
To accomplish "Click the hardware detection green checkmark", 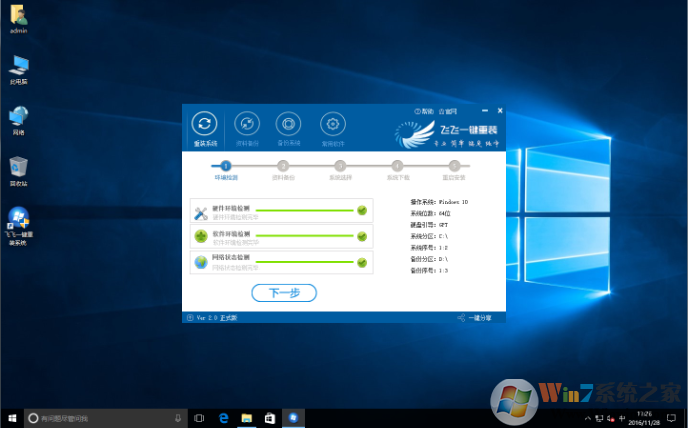I will 362,210.
